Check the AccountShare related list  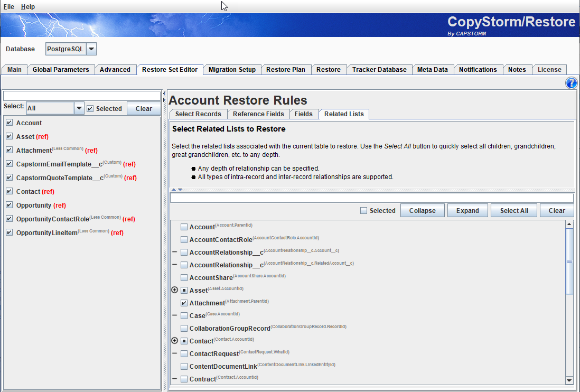184,277
